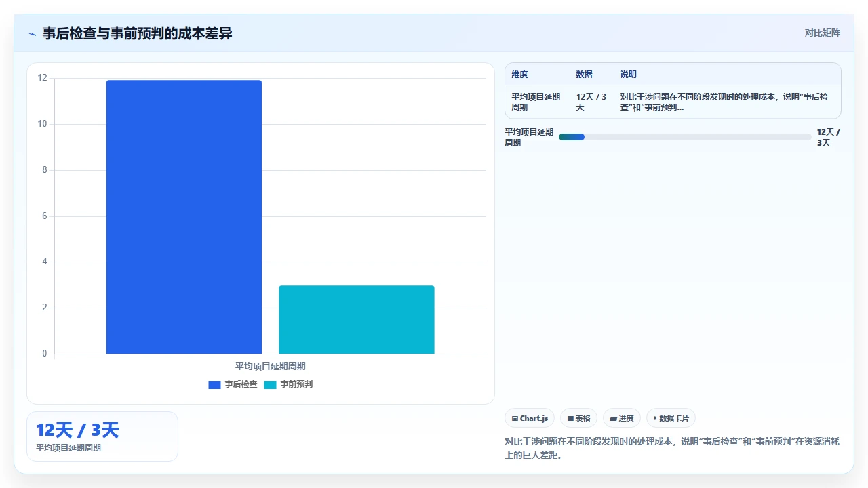Select the 数据卡片 tag chip
868x488 pixels.
pyautogui.click(x=671, y=418)
